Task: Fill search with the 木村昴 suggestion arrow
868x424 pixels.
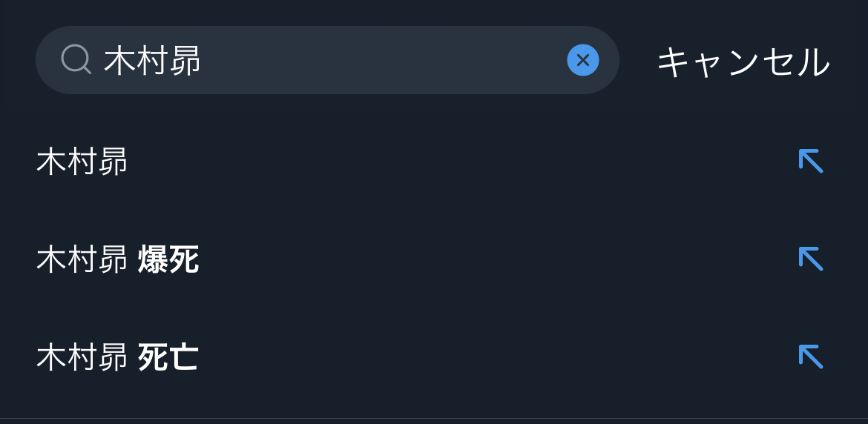Action: [x=811, y=161]
